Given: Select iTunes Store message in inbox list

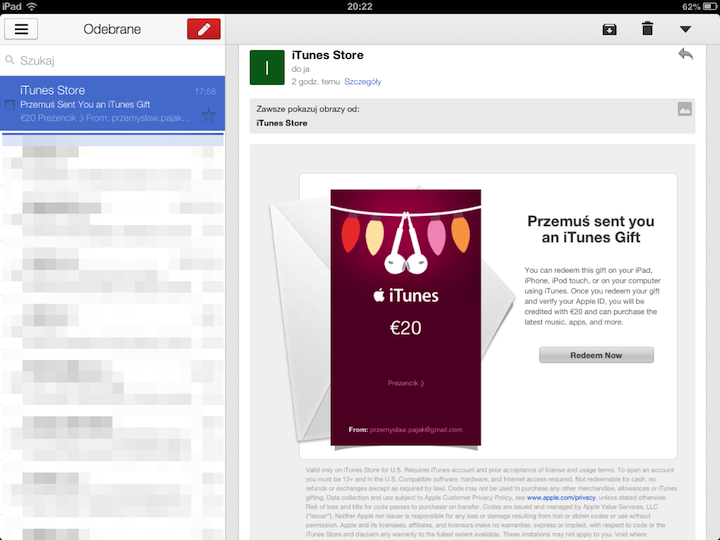Looking at the screenshot, I should pyautogui.click(x=112, y=103).
